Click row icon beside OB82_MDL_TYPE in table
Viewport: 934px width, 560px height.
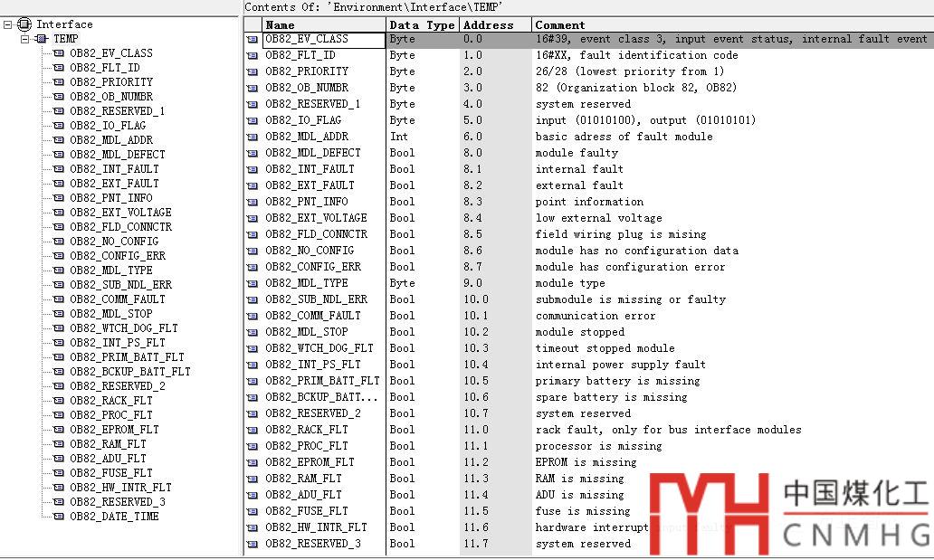tap(253, 283)
